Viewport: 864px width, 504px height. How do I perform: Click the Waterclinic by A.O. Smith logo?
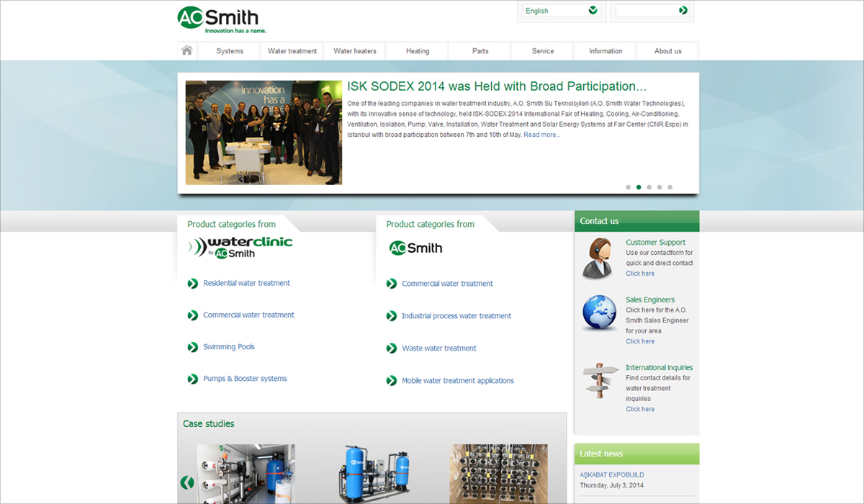pos(240,248)
